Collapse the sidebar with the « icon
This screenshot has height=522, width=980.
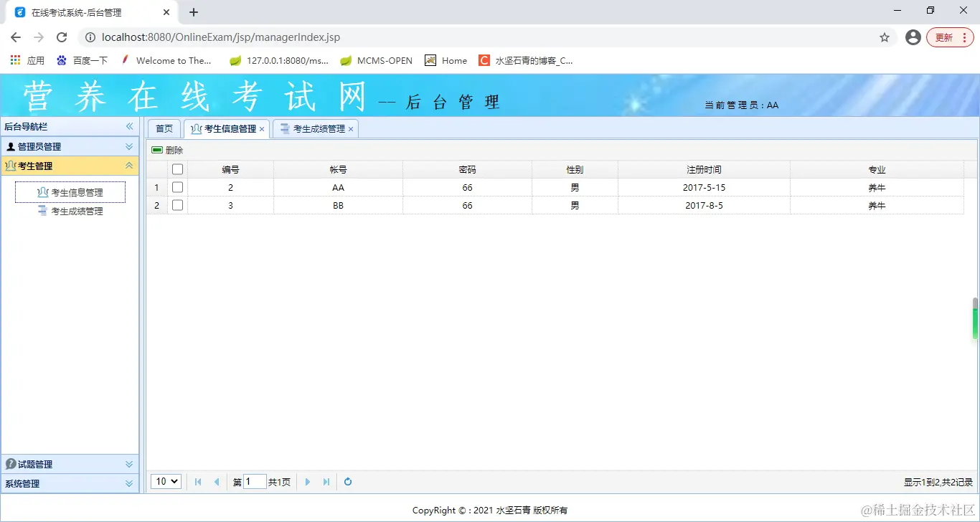tap(129, 126)
